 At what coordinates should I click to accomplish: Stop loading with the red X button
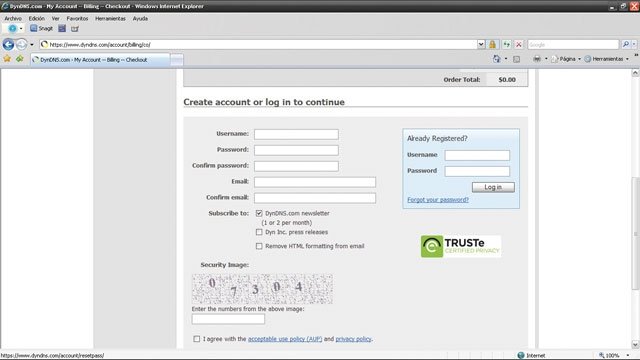(519, 44)
